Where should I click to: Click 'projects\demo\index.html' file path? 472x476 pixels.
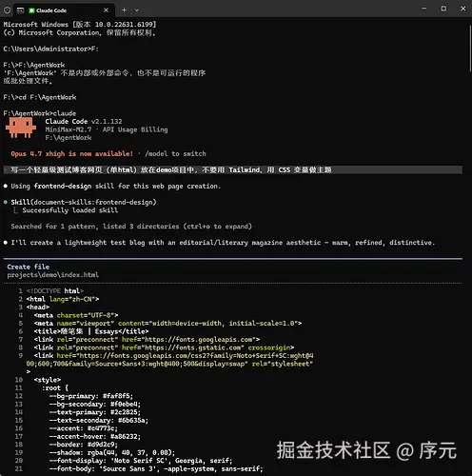tap(53, 275)
